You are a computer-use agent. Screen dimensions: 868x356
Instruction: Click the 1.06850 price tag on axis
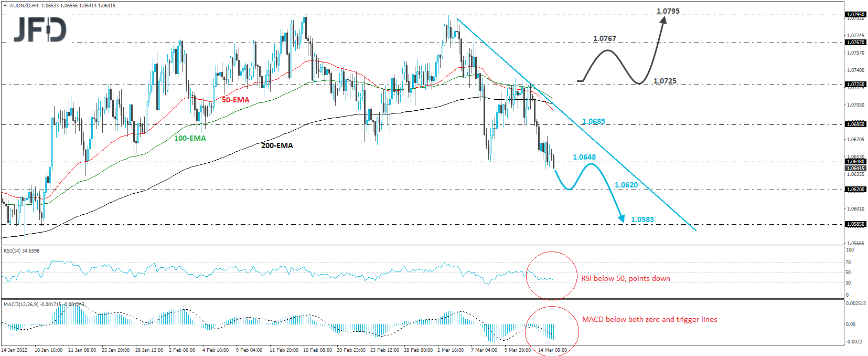pos(855,124)
